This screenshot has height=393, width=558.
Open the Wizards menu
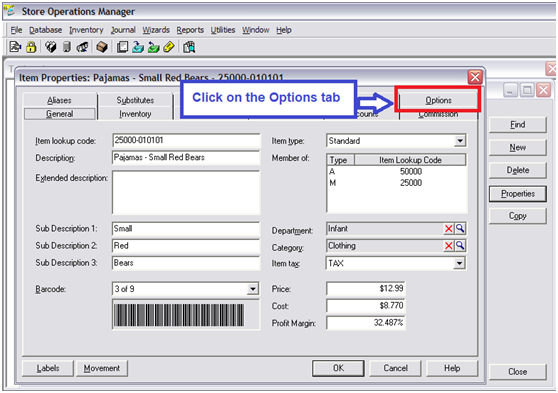pos(156,30)
